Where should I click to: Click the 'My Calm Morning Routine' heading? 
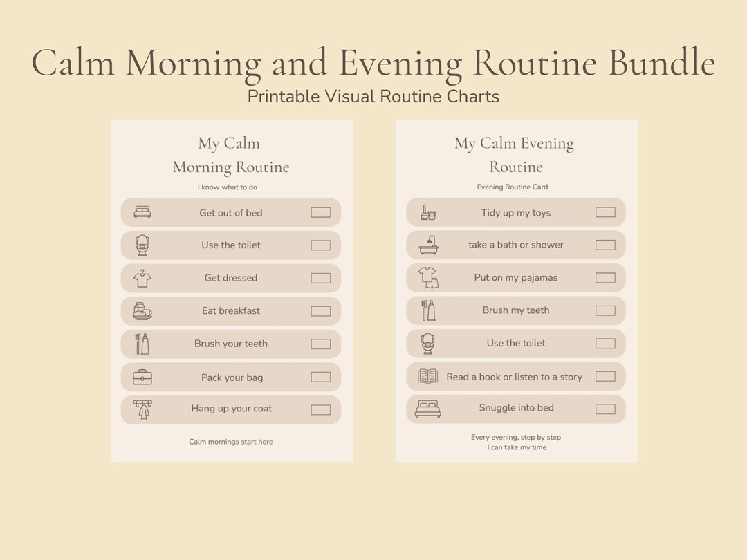(231, 156)
